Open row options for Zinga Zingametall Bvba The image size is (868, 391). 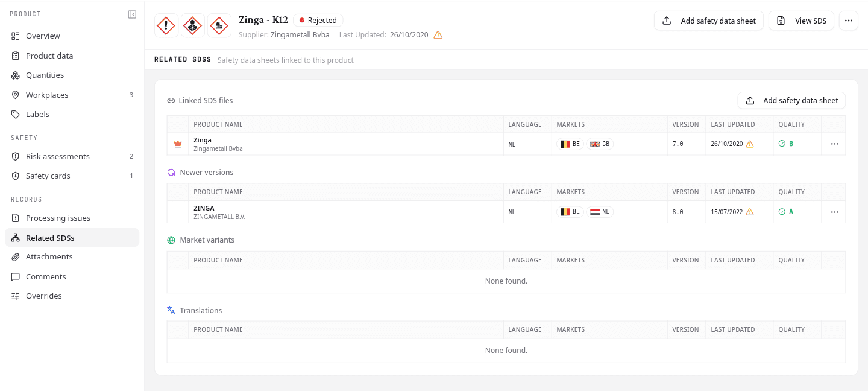coord(834,144)
